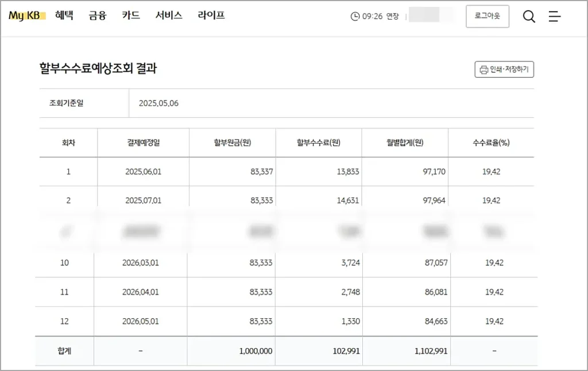Click the 할부원금(원) column header
Screen dimensions: 588x371
[233, 142]
